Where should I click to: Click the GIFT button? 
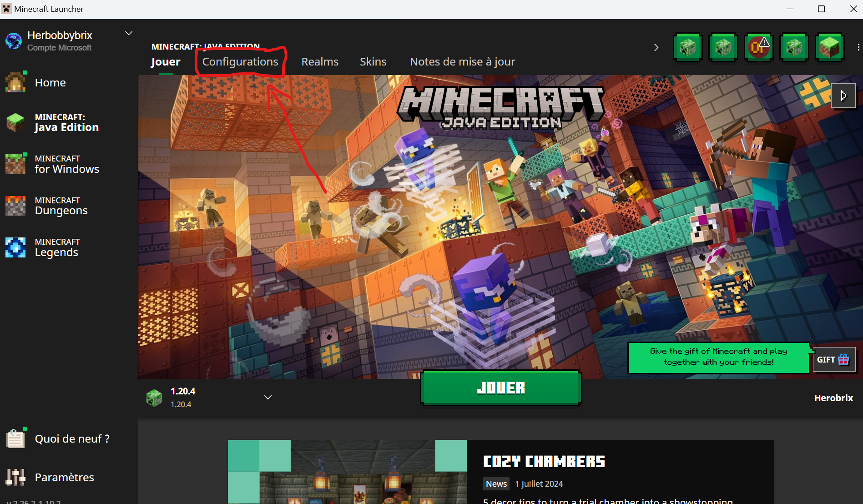pos(834,359)
